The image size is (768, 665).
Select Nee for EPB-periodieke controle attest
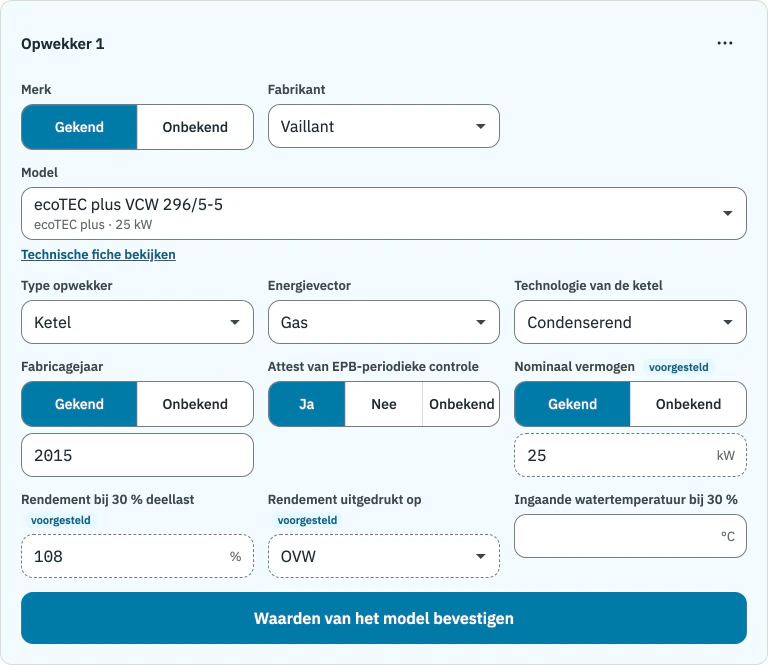(x=384, y=404)
